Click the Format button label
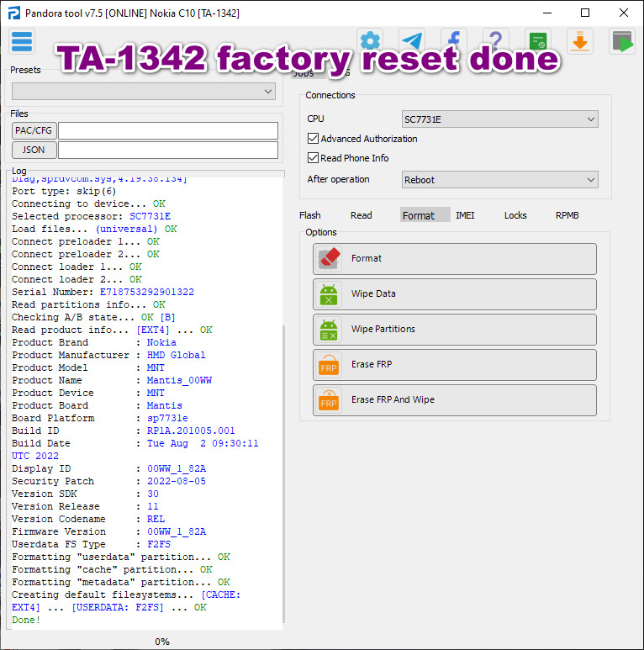This screenshot has height=650, width=644. (x=367, y=258)
